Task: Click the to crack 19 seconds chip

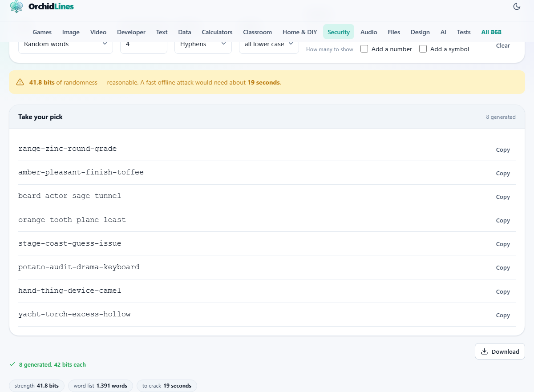Action: coord(167,386)
